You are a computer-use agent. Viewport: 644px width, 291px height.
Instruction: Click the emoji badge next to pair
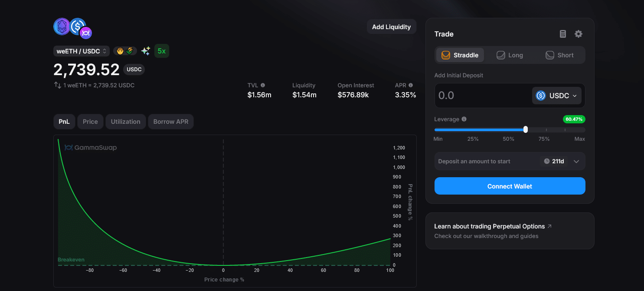click(125, 51)
